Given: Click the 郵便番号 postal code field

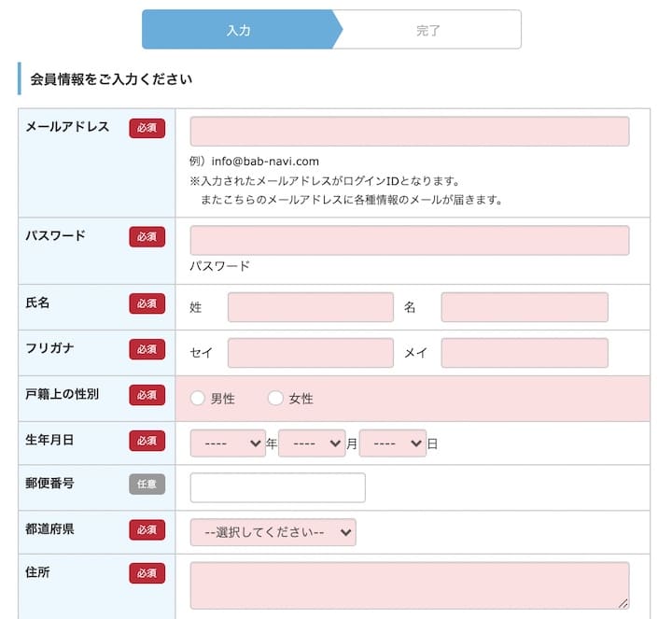Looking at the screenshot, I should (x=277, y=487).
